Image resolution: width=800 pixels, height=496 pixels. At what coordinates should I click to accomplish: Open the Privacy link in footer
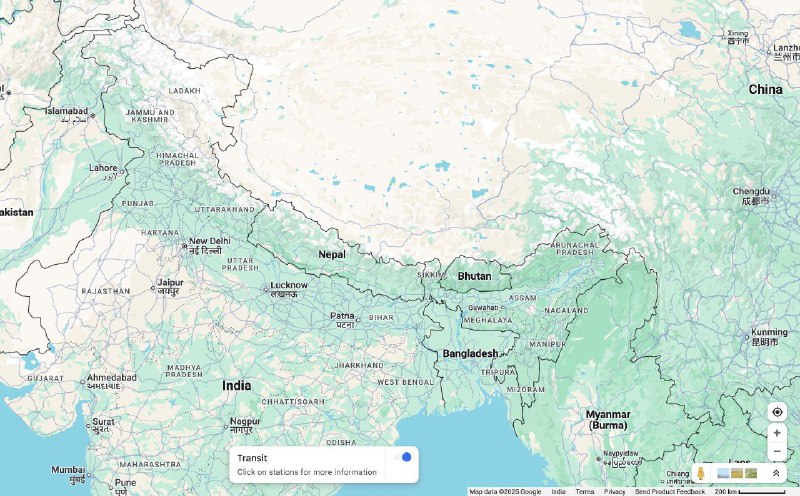(x=614, y=492)
